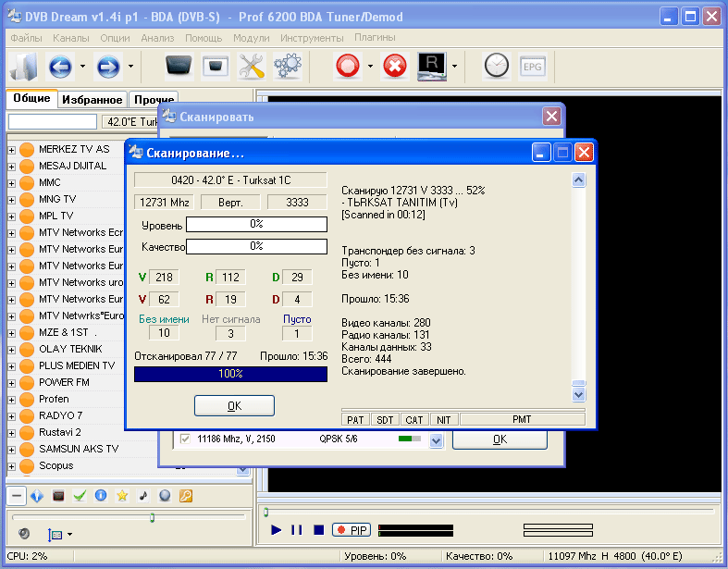
Task: Open the clock scheduler toolbar icon
Action: point(497,66)
